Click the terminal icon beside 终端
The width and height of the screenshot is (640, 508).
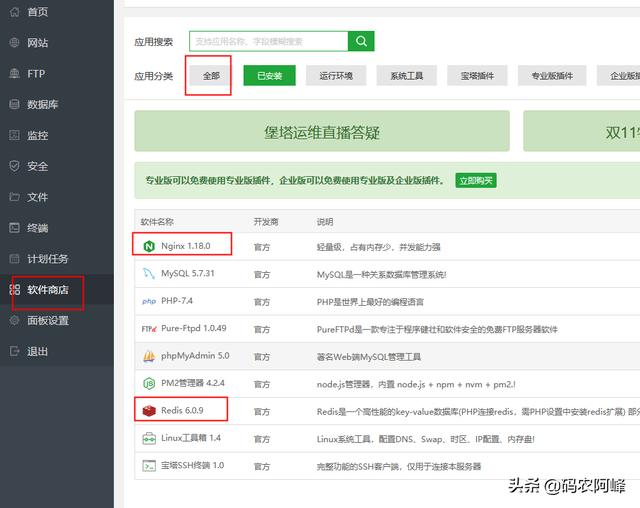(14, 228)
